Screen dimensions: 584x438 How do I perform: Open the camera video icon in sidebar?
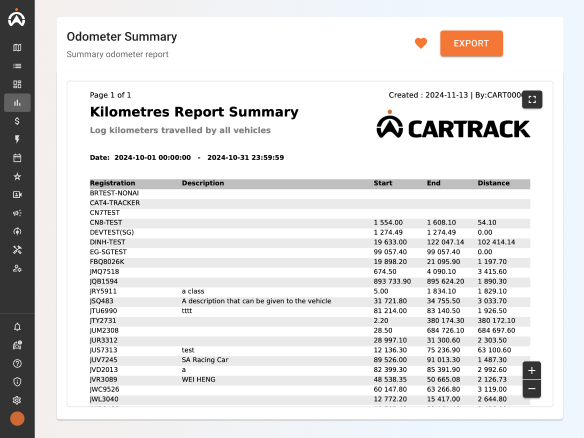17,195
